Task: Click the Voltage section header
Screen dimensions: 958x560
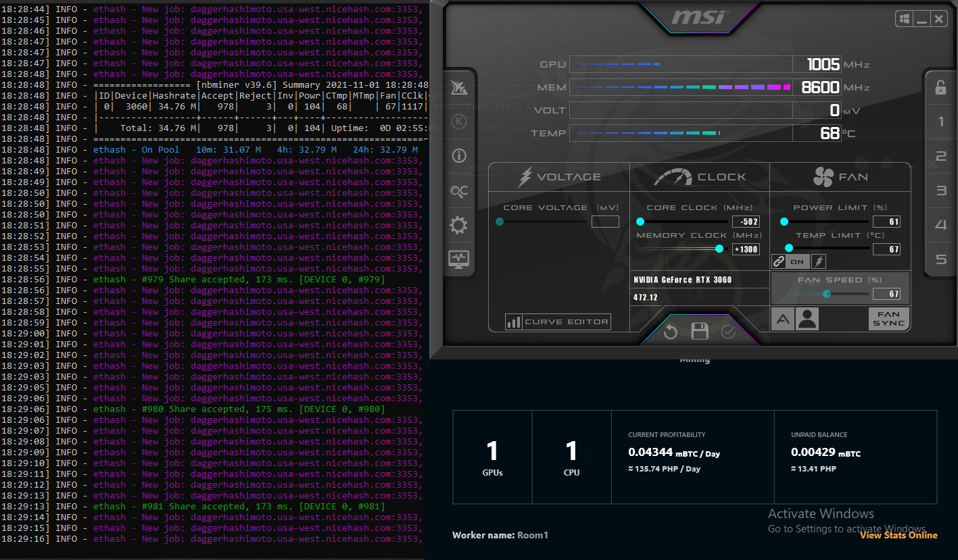Action: coord(559,177)
